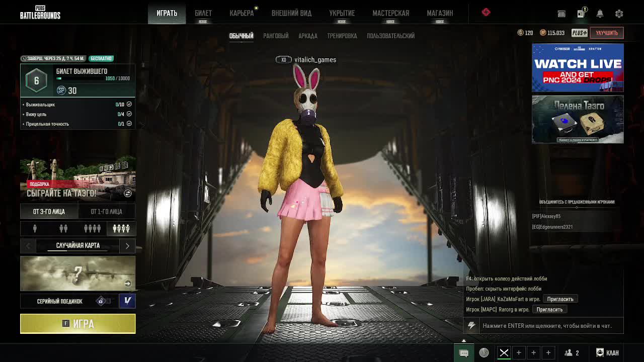Viewport: 644px width, 362px height.
Task: Open the СЫГРАЙТЕ НА ТАЭГО banner
Action: (x=78, y=178)
